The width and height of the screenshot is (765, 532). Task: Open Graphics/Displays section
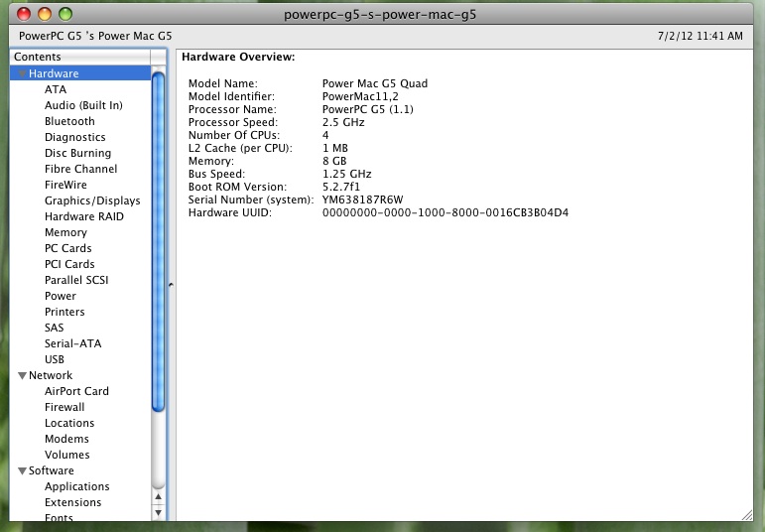[x=92, y=200]
